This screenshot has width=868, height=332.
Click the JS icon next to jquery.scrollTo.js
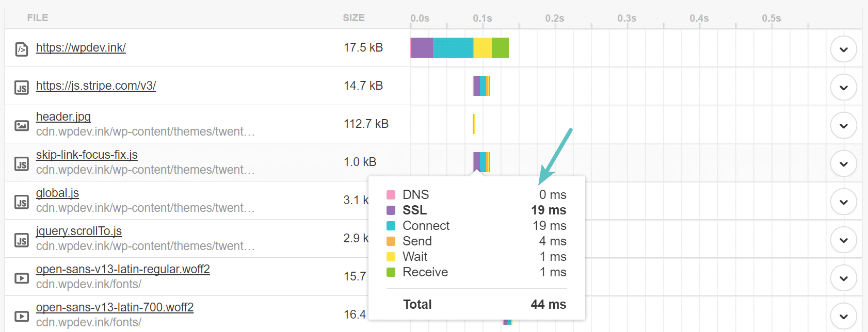coord(21,239)
